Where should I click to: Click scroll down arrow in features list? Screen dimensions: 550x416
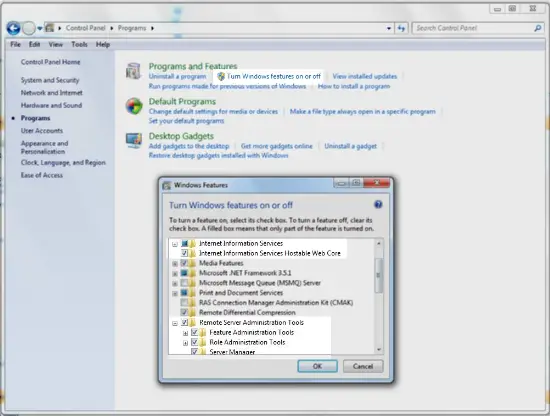tap(379, 349)
